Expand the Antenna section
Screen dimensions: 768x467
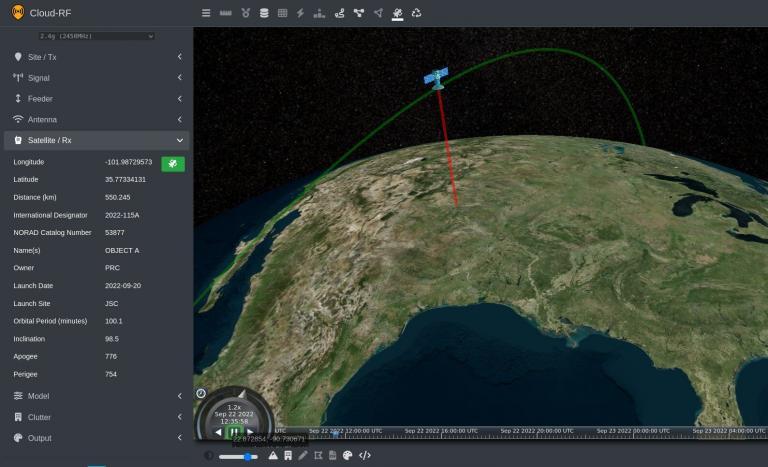[96, 119]
